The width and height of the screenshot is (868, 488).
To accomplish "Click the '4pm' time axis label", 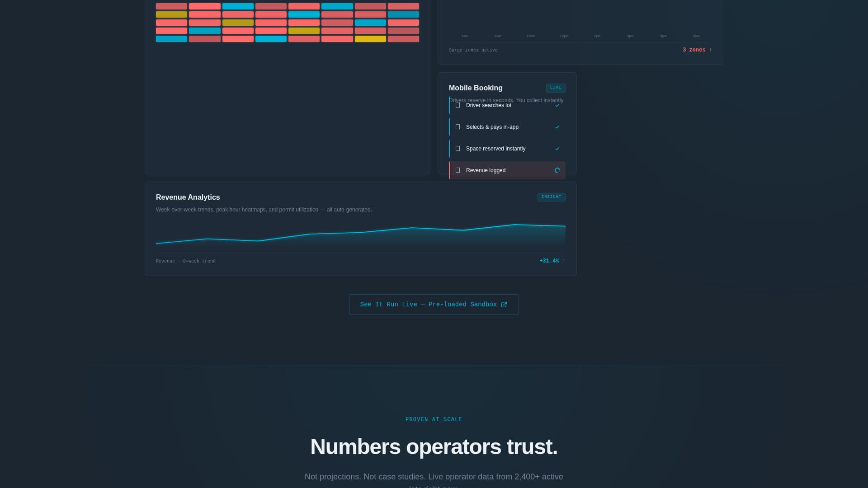I will pyautogui.click(x=630, y=36).
